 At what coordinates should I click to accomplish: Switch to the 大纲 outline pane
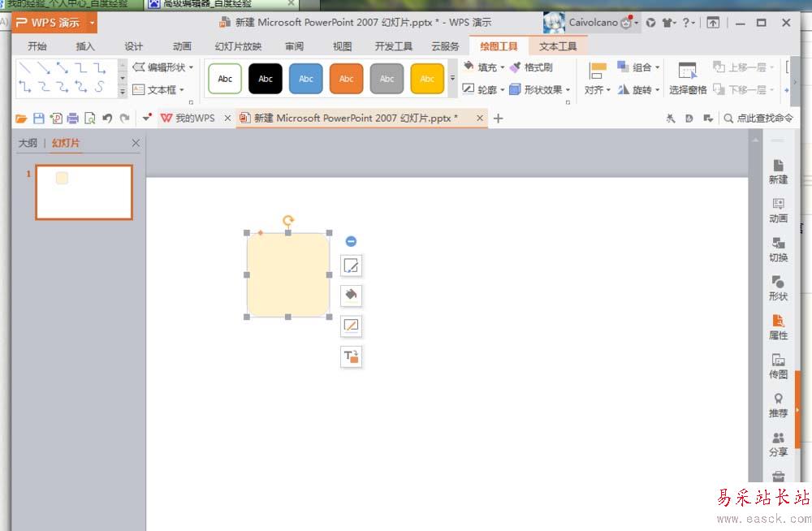(x=28, y=143)
